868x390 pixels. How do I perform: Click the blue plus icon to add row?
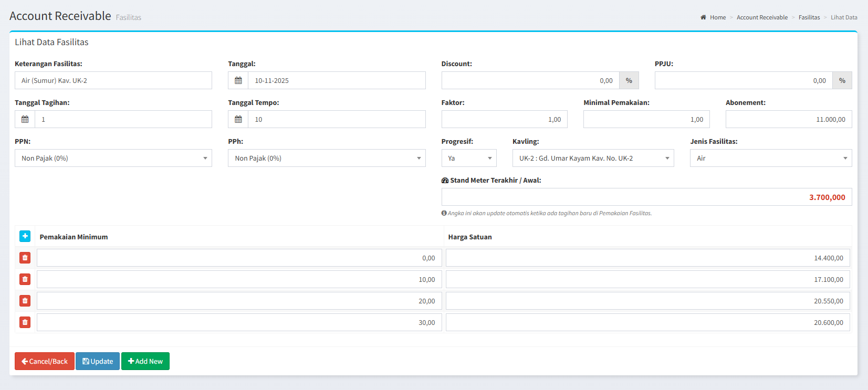point(25,236)
